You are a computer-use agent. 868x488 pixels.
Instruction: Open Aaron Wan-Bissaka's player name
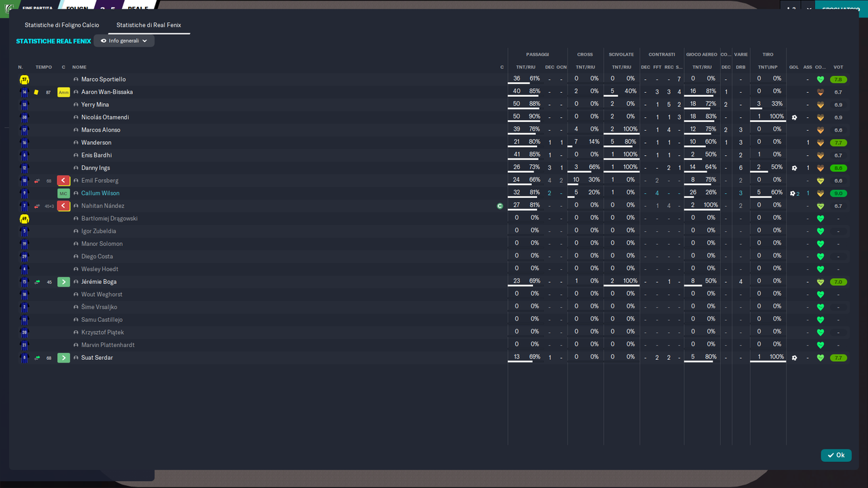click(x=107, y=92)
